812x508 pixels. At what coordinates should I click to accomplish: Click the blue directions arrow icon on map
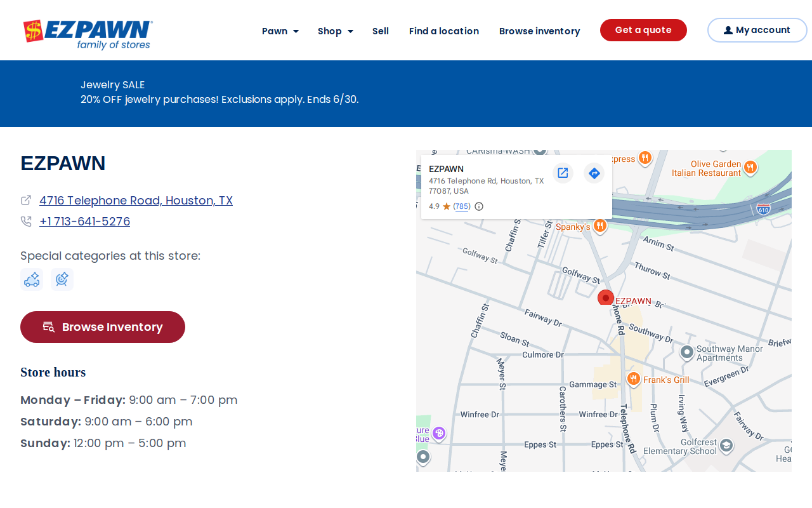[x=594, y=173]
